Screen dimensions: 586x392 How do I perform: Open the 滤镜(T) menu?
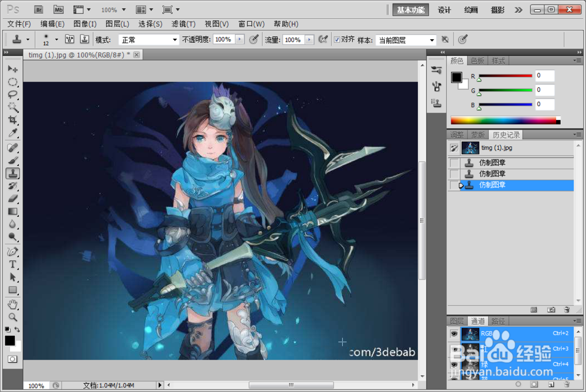coord(183,24)
